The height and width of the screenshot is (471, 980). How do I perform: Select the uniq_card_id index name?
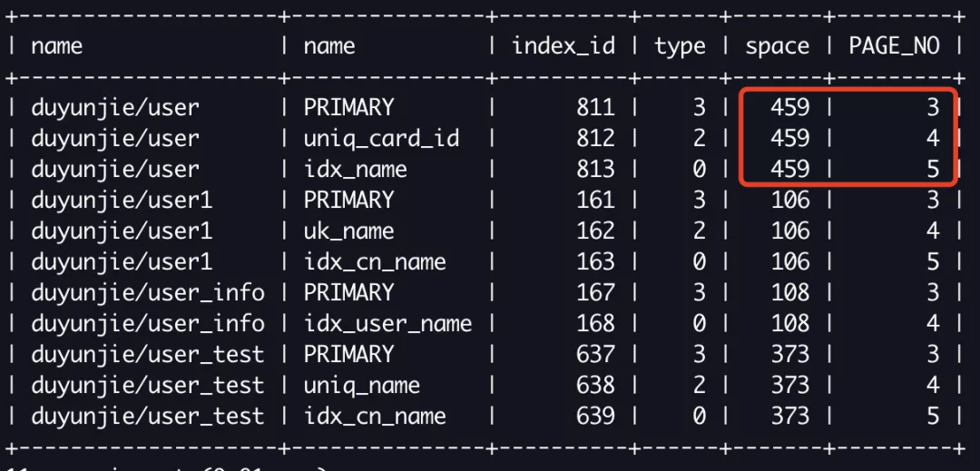coord(381,139)
